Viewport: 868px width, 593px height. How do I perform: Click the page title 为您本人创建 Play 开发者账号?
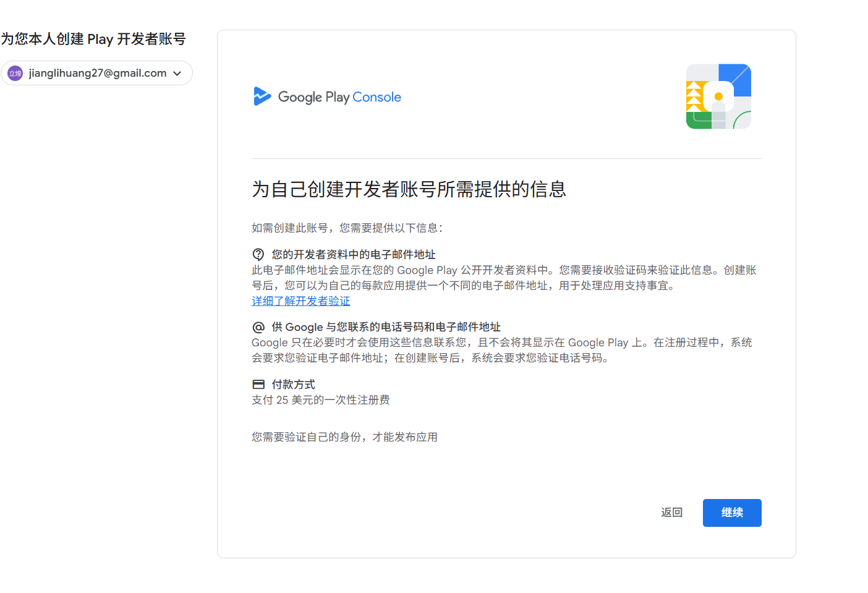click(x=93, y=39)
